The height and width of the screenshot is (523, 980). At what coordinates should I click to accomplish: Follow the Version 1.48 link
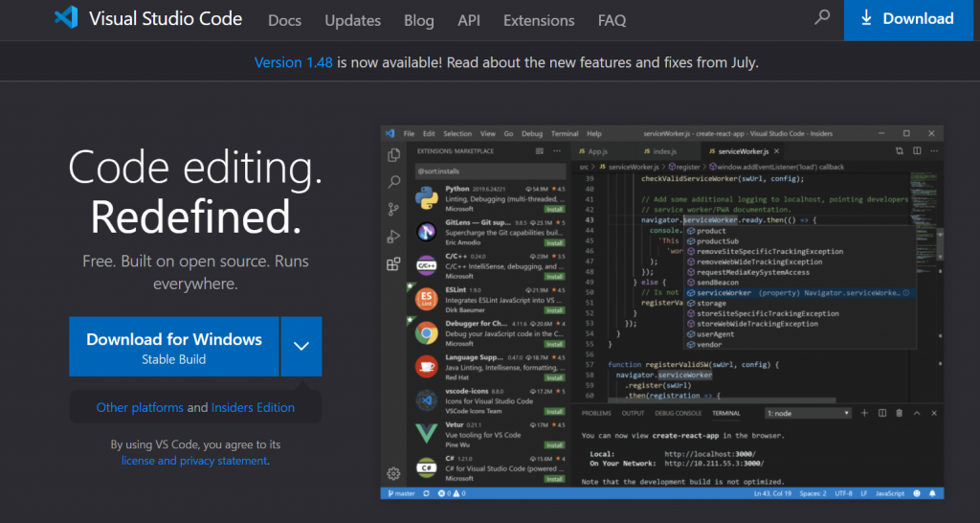293,62
